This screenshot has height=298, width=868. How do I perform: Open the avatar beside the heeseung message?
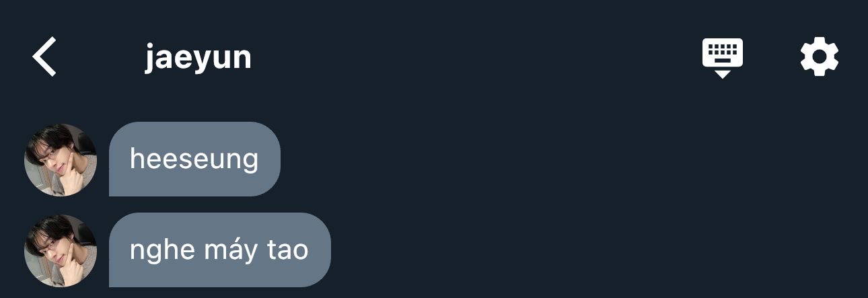click(61, 159)
